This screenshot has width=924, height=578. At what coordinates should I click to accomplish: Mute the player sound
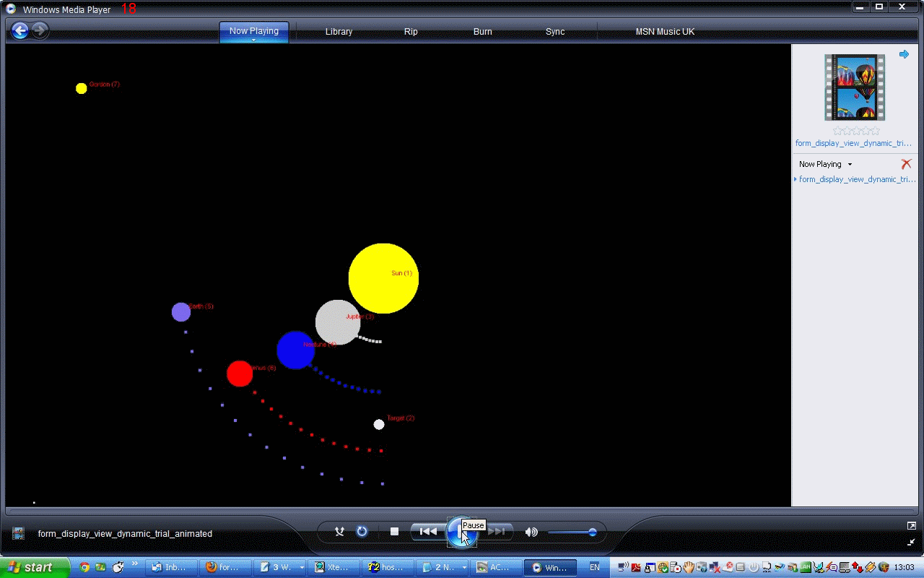[531, 532]
